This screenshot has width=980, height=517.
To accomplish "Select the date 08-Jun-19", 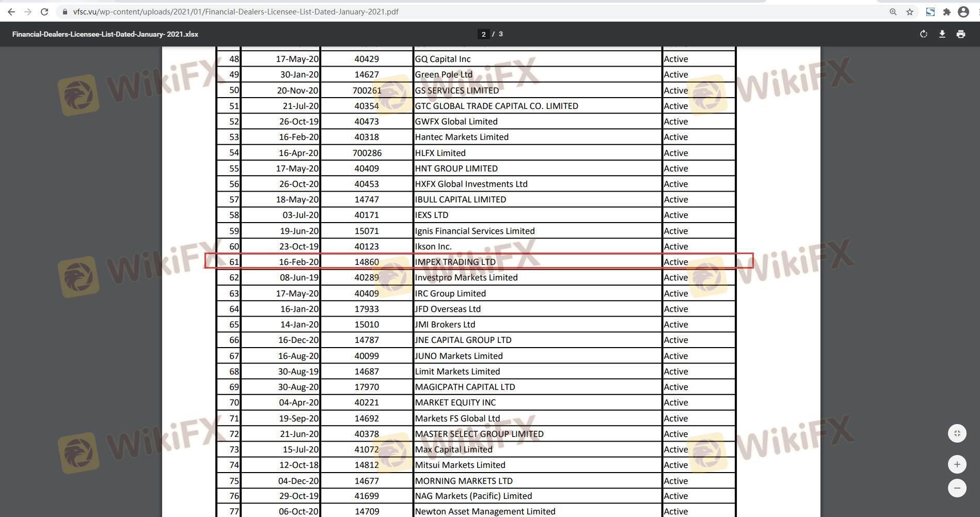I will point(299,277).
